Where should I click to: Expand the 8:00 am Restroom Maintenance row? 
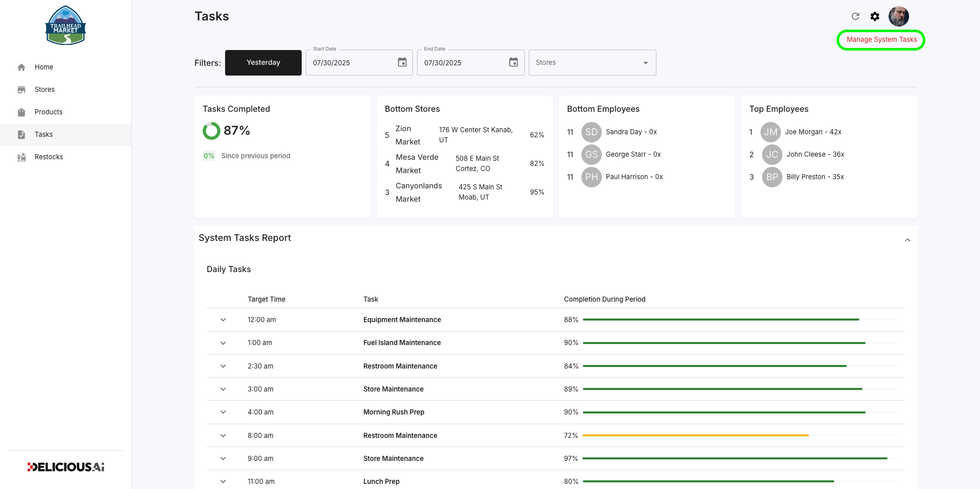(223, 435)
